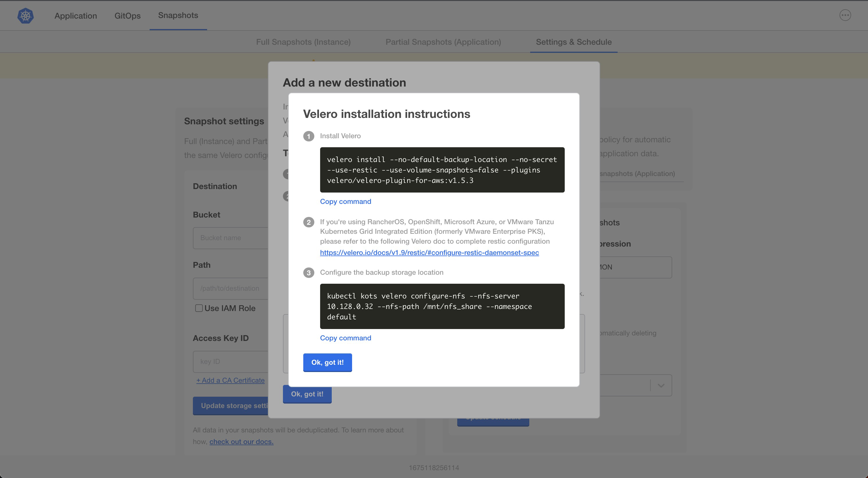Click the Kubernetes logo icon
868x478 pixels.
point(25,15)
